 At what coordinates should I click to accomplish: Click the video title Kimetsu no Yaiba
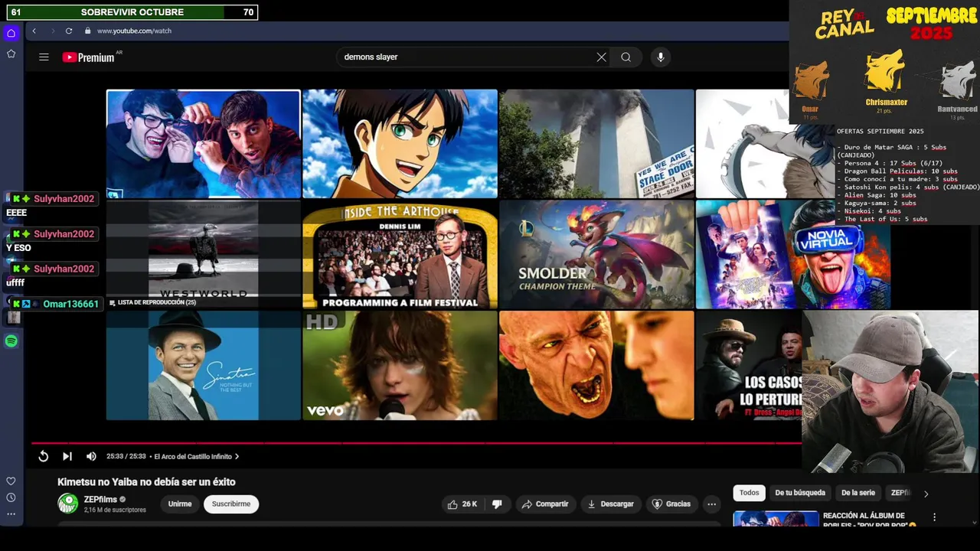pos(146,482)
